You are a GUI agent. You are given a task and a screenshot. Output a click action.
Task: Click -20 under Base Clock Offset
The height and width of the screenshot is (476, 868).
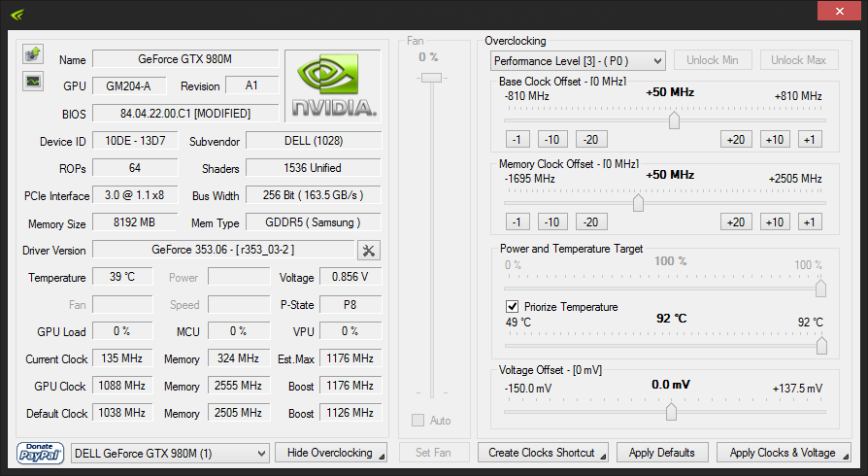click(591, 140)
